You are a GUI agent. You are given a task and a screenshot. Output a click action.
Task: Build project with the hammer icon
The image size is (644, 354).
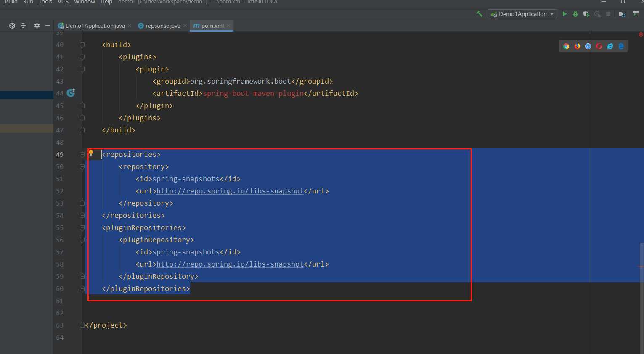[479, 14]
